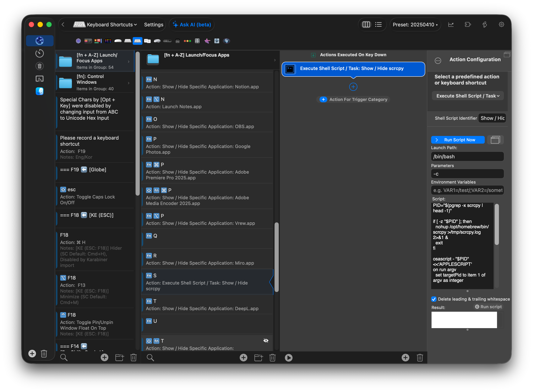
Task: Open the preferences gear icon at top right
Action: [501, 24]
